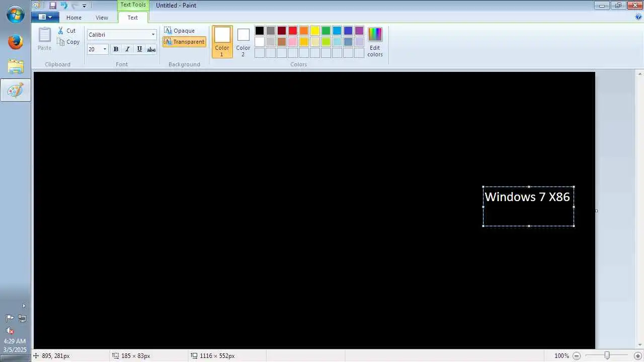The height and width of the screenshot is (362, 644).
Task: Open Windows Explorer from the taskbar
Action: (15, 66)
